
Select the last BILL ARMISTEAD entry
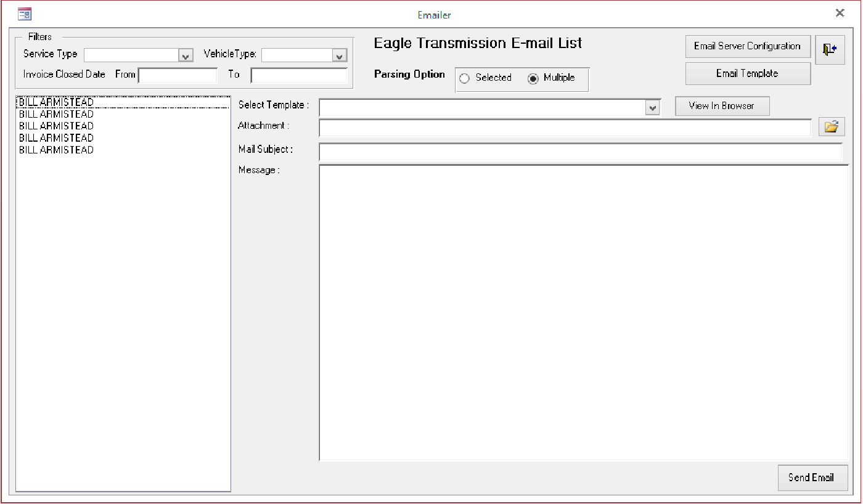click(123, 150)
